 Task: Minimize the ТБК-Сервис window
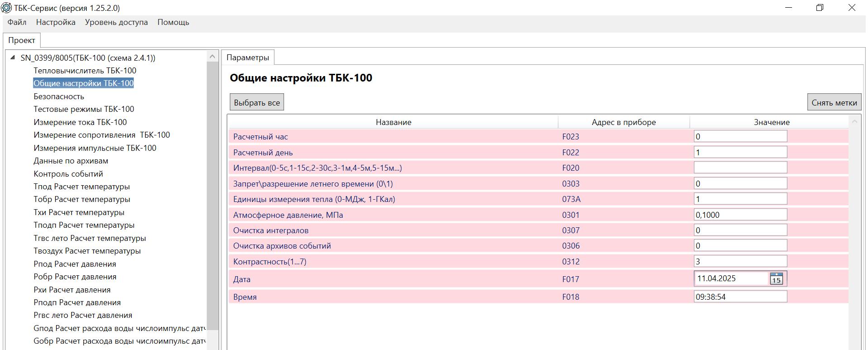pos(789,8)
